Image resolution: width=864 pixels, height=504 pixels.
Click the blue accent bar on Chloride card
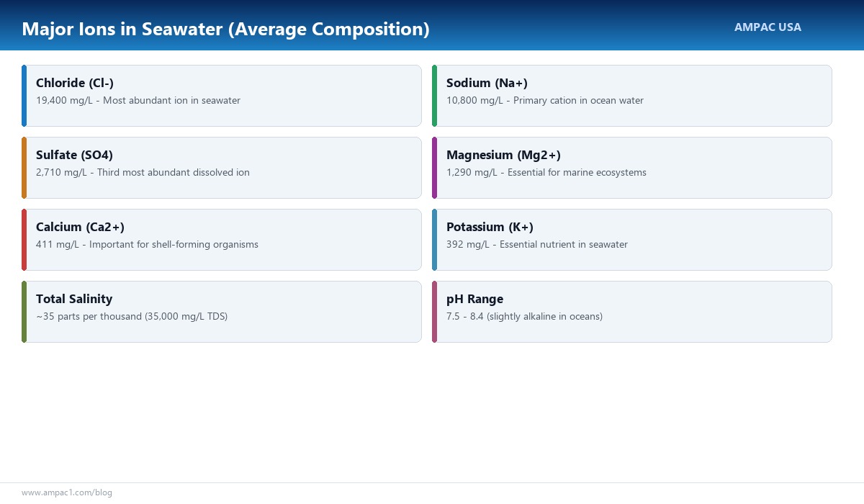coord(24,96)
